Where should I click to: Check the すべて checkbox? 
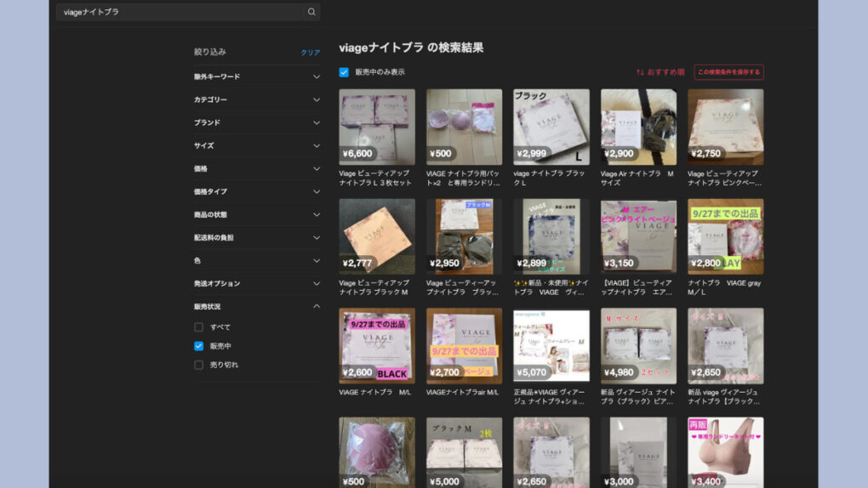[199, 327]
